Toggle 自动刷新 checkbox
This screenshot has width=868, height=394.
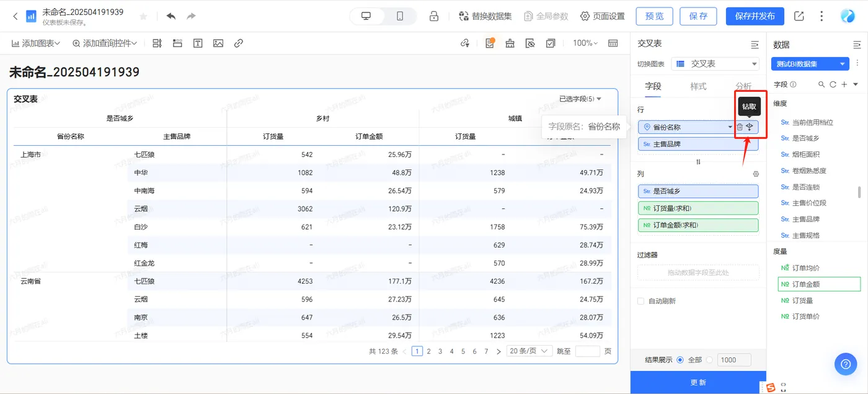click(x=641, y=301)
